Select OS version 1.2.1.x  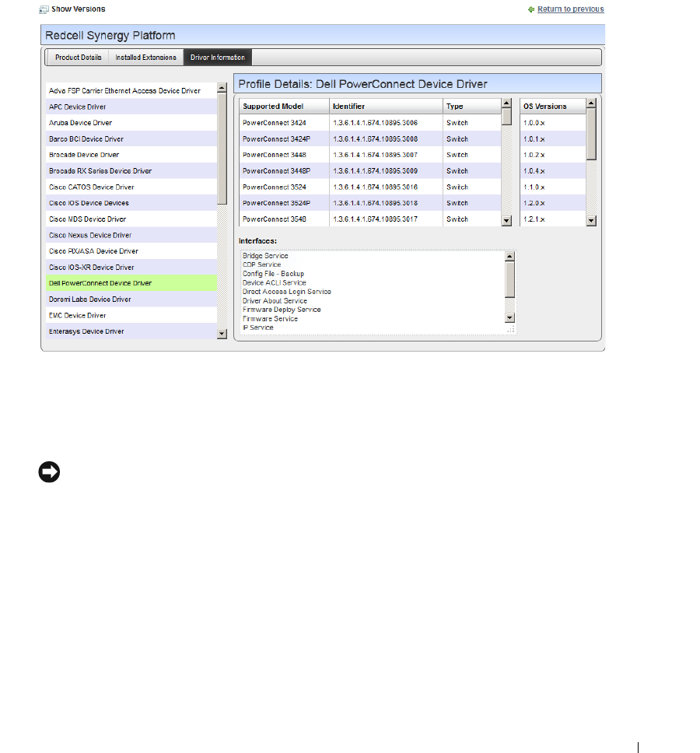[x=553, y=219]
